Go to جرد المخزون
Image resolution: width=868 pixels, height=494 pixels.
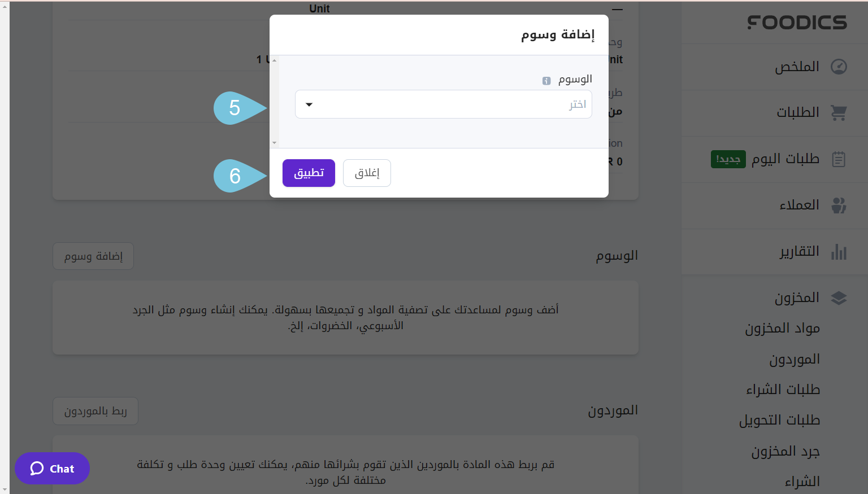click(785, 451)
